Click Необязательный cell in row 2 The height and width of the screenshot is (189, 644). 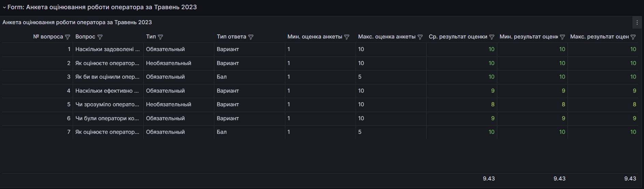click(x=169, y=63)
